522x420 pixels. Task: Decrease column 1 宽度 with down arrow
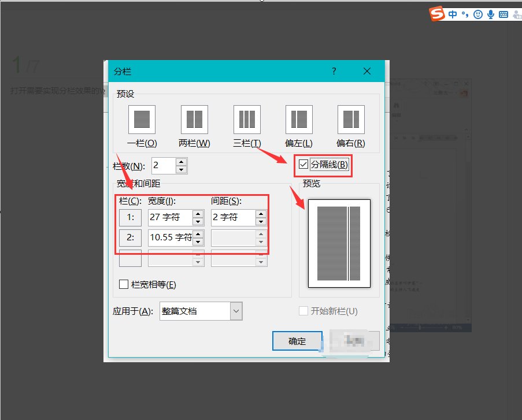(x=197, y=221)
